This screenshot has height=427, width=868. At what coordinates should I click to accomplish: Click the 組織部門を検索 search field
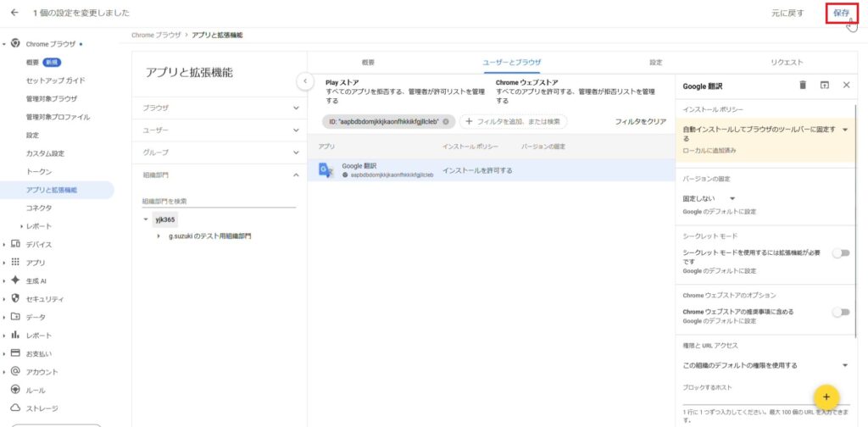coord(219,201)
